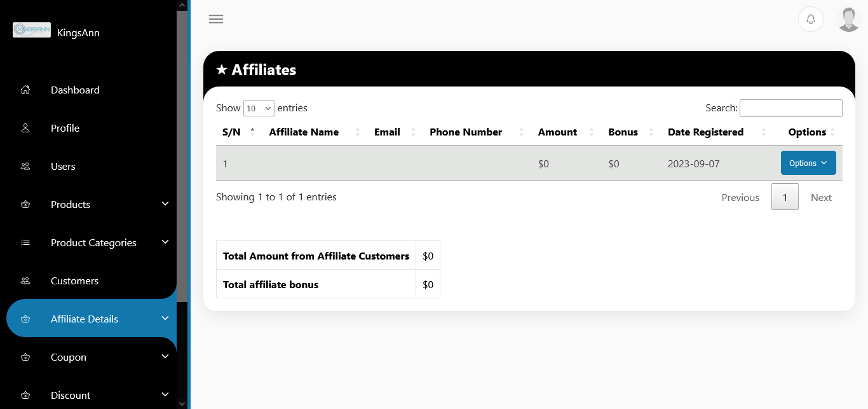The width and height of the screenshot is (868, 409).
Task: Open Customers in sidebar
Action: (74, 281)
